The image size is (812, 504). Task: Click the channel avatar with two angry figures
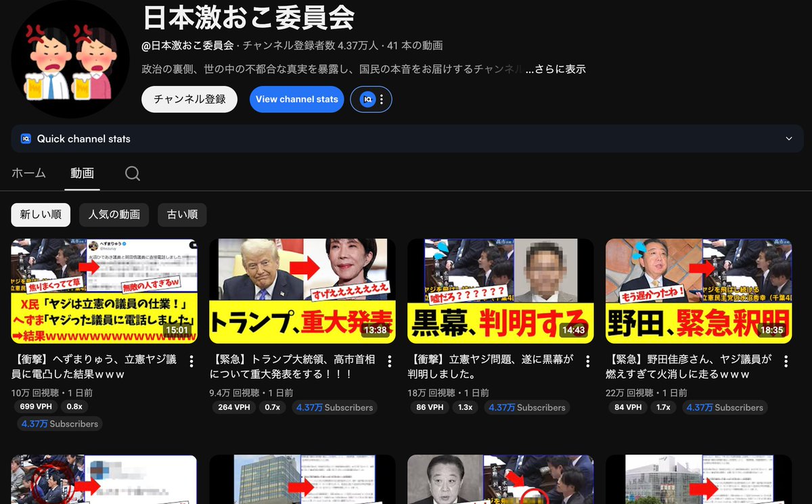(x=70, y=59)
